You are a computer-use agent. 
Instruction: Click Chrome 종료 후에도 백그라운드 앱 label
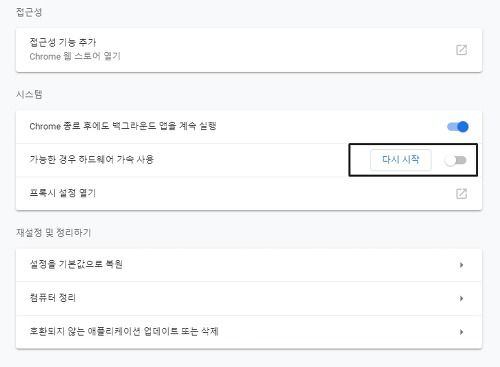point(123,126)
